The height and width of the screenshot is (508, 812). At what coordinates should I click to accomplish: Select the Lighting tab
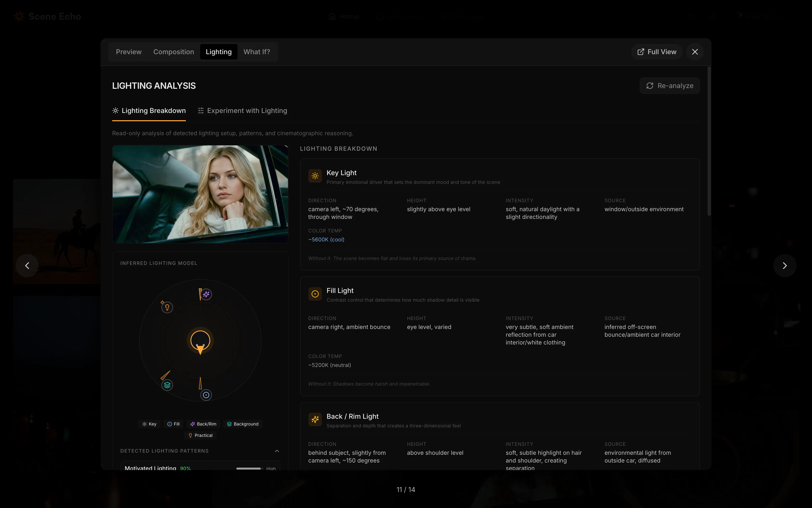[218, 52]
